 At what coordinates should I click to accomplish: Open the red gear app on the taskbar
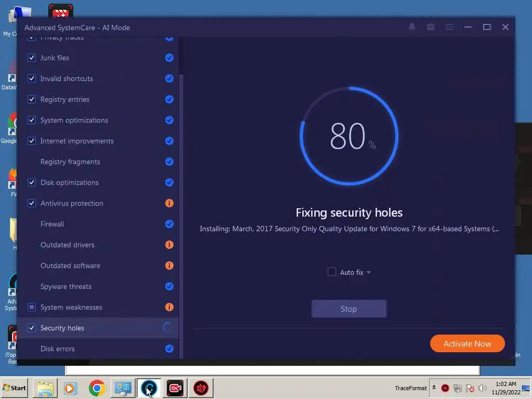point(201,388)
